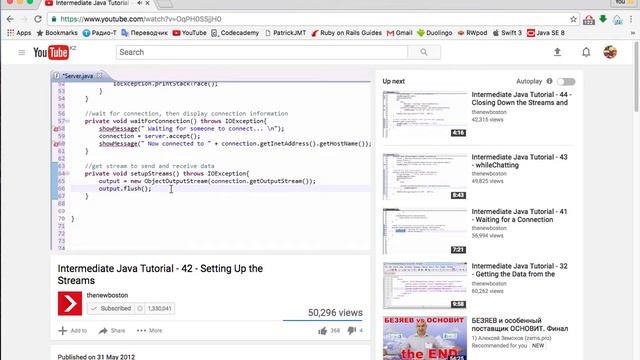Open the YouTube hamburger guide menu
640x360 pixels.
(22, 52)
